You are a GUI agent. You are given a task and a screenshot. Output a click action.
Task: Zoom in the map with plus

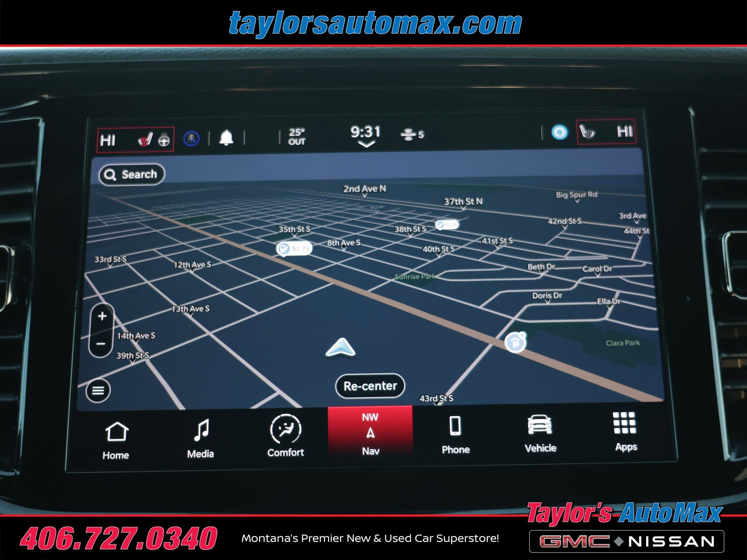click(x=102, y=316)
